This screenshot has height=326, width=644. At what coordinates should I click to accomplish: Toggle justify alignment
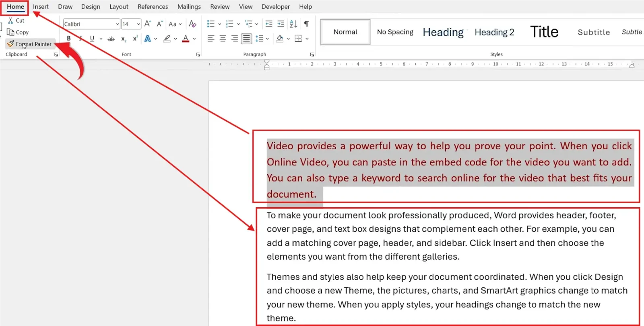(x=246, y=39)
